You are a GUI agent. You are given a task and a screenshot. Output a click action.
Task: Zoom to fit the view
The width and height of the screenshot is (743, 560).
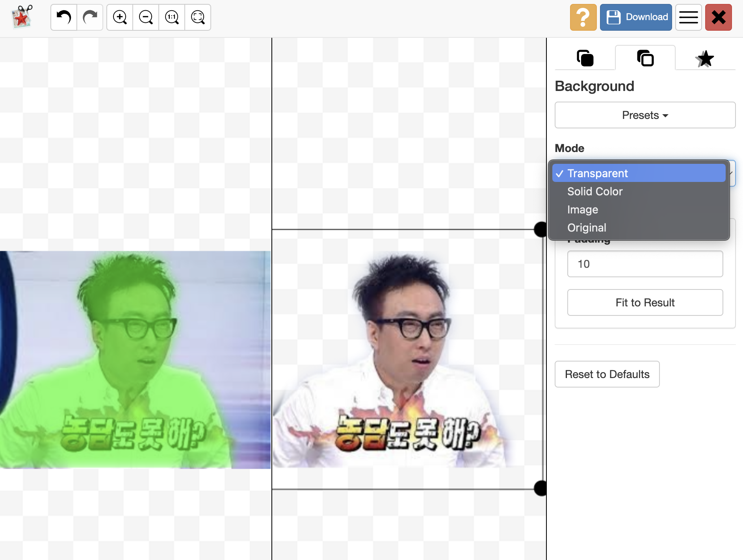click(198, 17)
